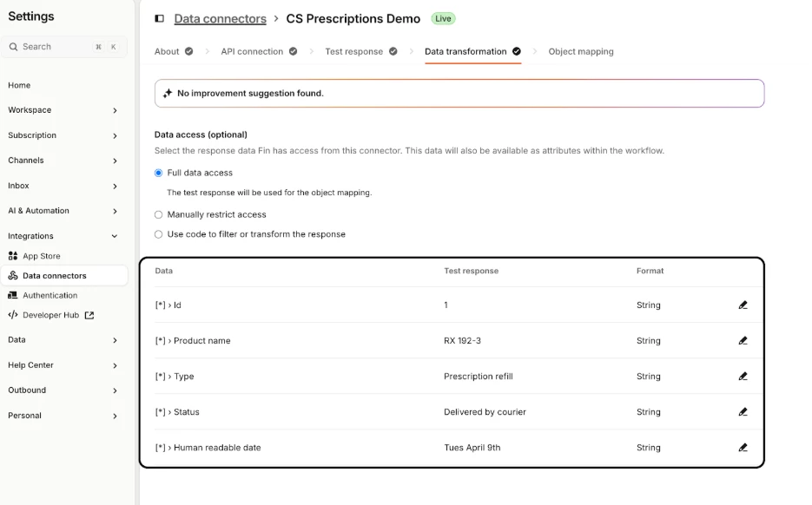This screenshot has width=812, height=505.
Task: Switch to the Object mapping tab
Action: click(x=580, y=51)
